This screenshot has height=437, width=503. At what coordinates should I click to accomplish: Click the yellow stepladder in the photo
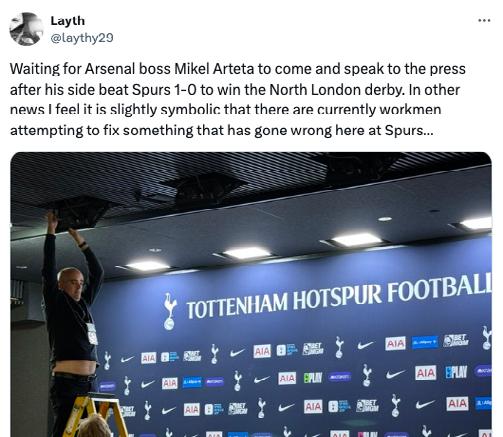tap(95, 415)
